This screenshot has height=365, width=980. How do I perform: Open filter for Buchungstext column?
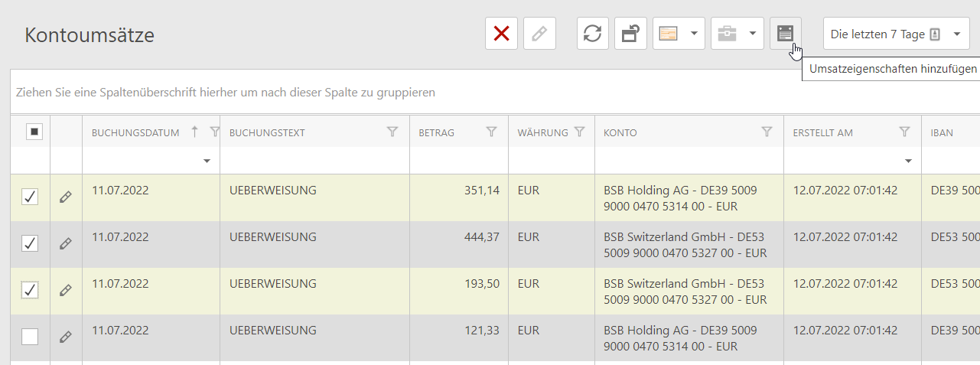392,132
